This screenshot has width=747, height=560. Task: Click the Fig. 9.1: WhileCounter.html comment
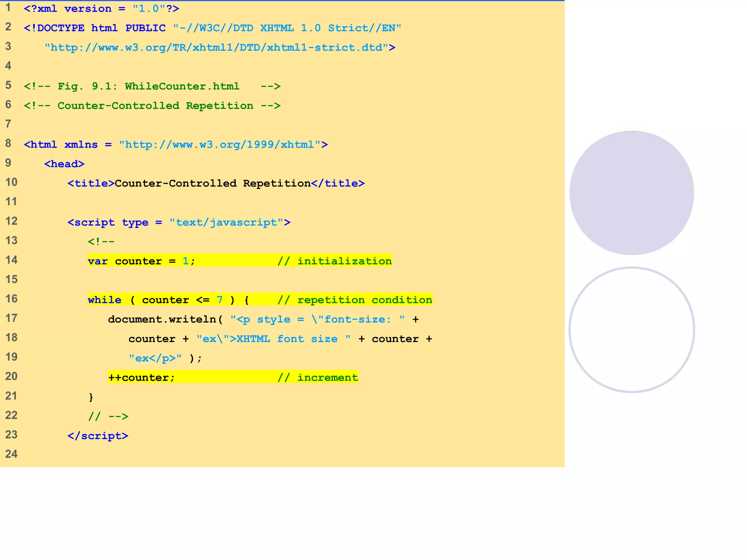[x=152, y=86]
